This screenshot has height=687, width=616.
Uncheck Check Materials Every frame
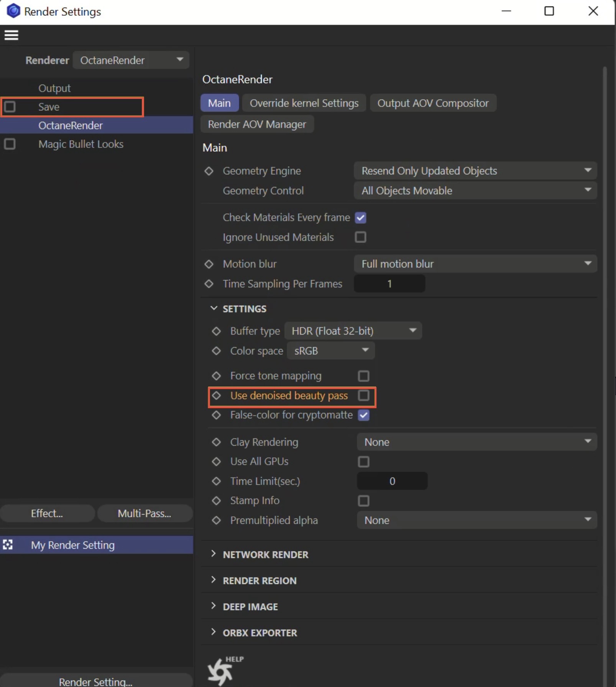[x=361, y=218]
